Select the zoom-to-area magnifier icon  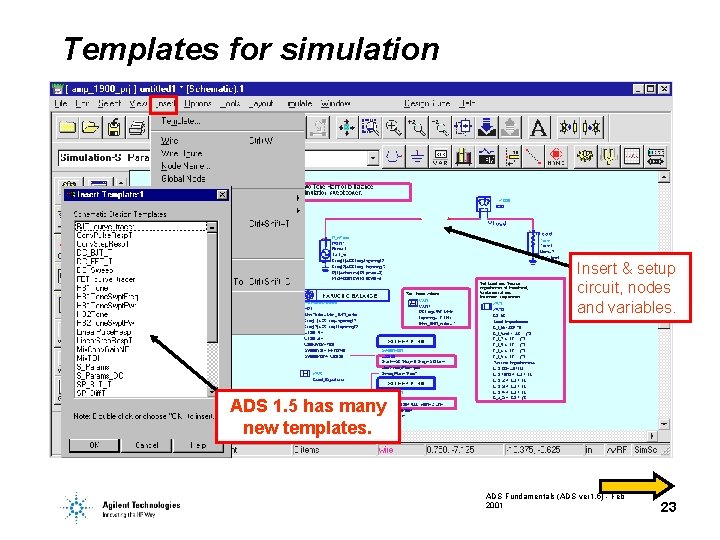370,127
